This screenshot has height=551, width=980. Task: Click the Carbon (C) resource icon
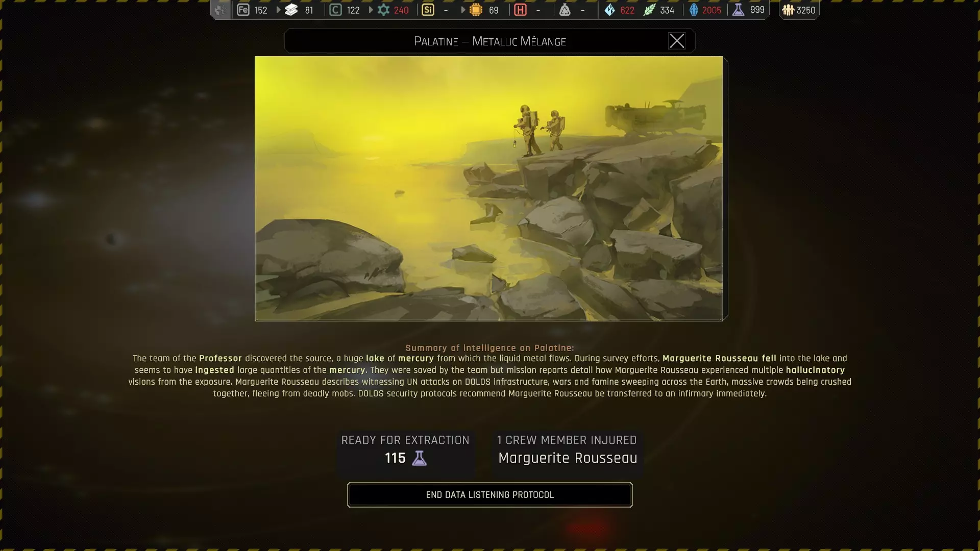coord(335,10)
